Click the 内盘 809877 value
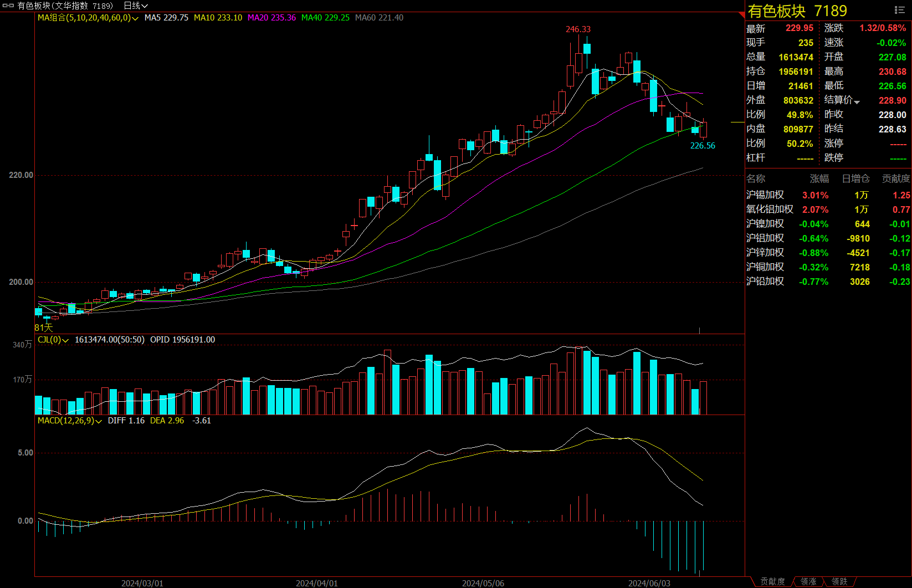Screen dimensions: 912x588 point(798,129)
